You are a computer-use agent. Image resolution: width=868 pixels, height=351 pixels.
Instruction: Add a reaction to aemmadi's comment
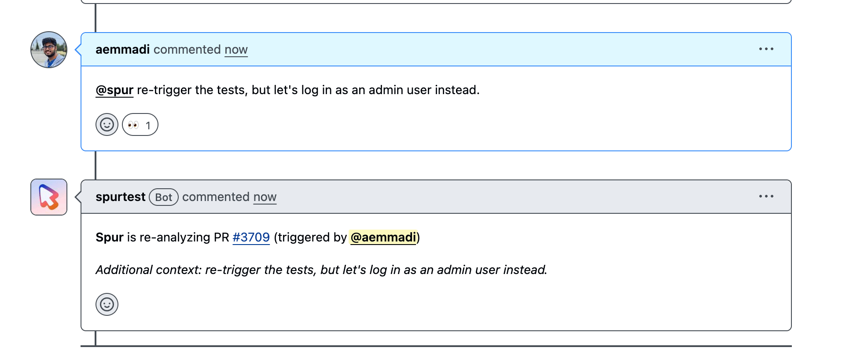[107, 124]
